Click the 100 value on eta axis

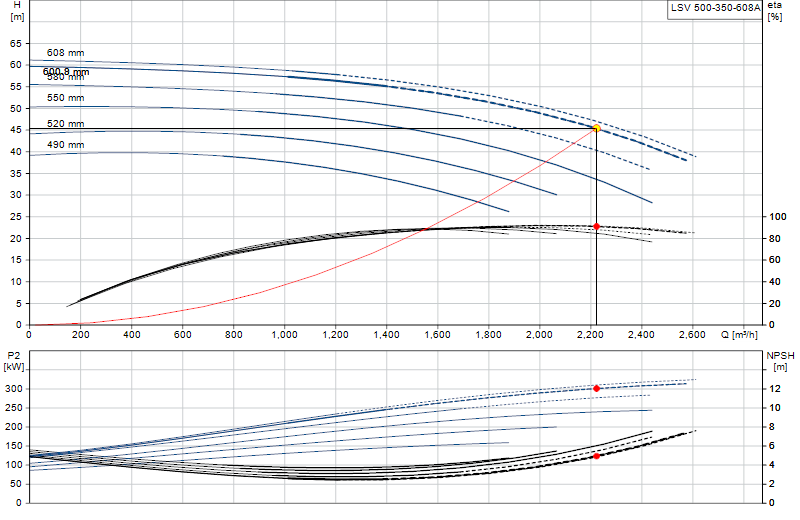[x=778, y=217]
